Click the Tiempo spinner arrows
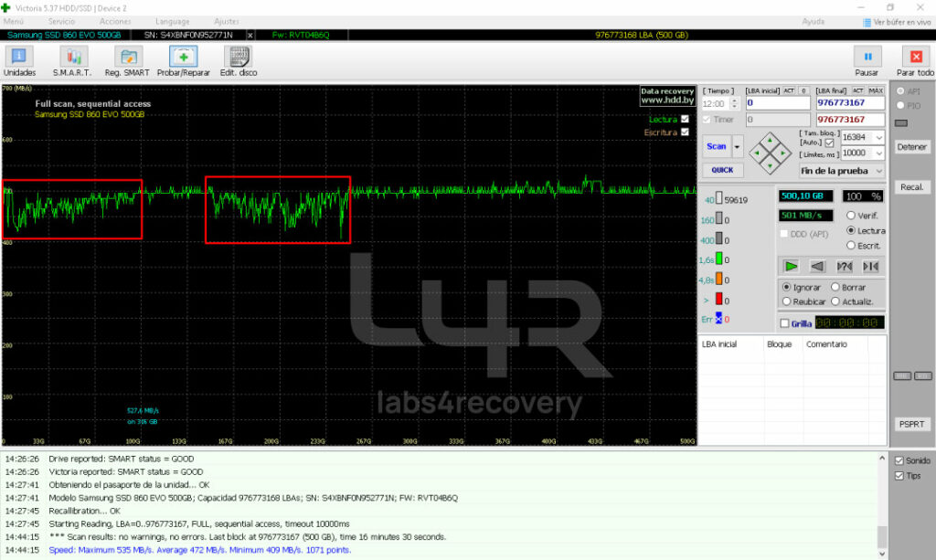 click(x=734, y=104)
